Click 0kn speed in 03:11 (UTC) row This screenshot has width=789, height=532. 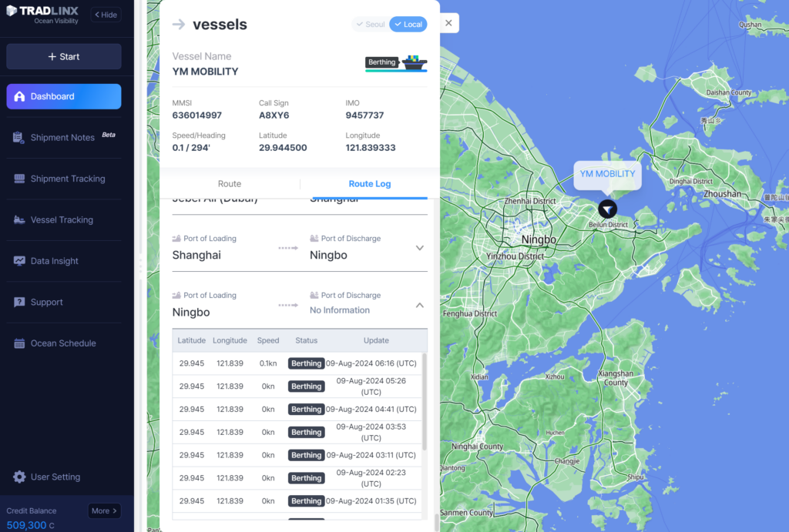point(267,455)
